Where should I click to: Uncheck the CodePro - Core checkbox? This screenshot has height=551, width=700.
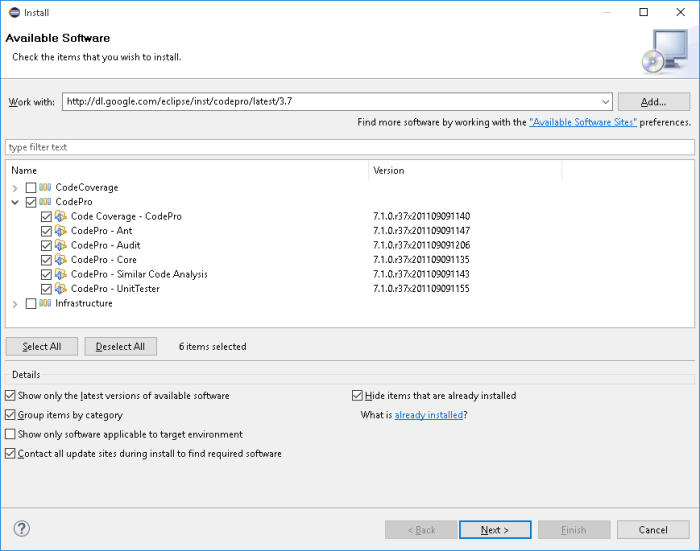point(46,260)
